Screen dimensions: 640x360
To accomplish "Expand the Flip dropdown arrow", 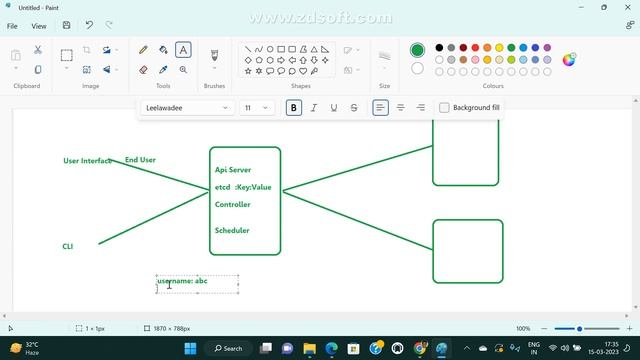I will (x=117, y=70).
